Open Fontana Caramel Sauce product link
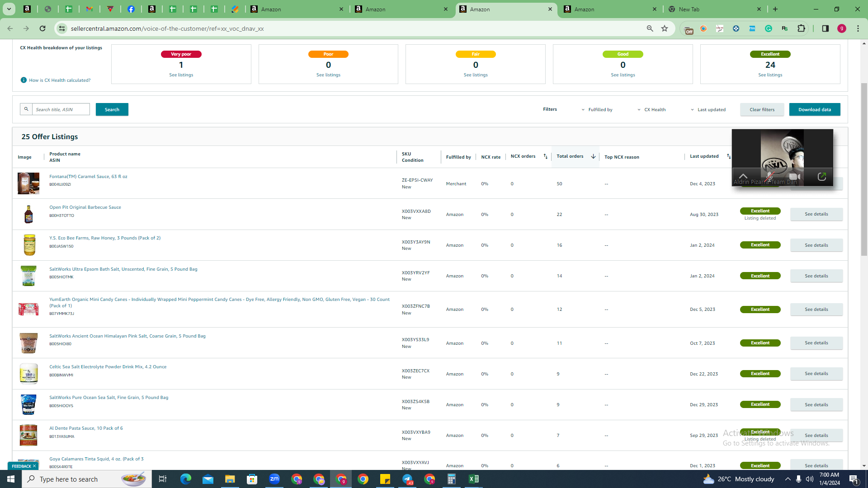 point(88,177)
